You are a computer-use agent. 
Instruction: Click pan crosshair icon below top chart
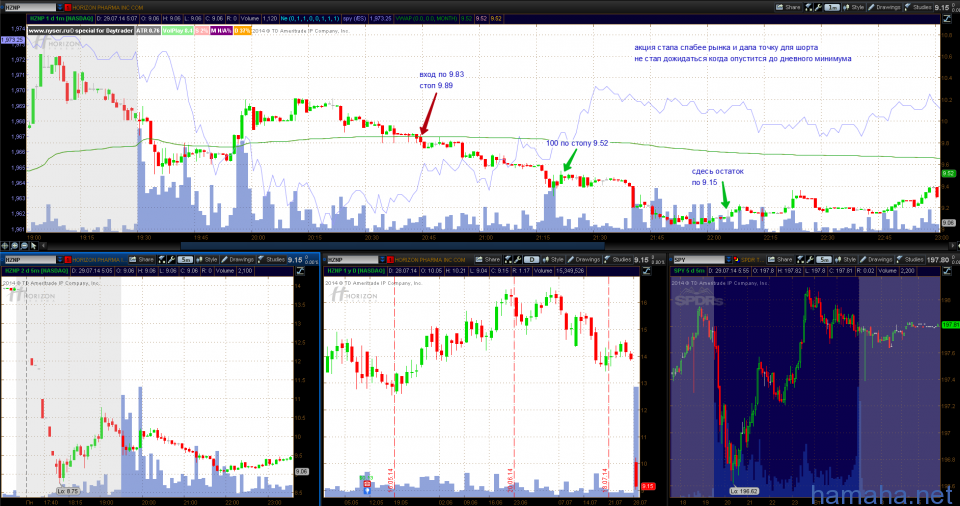pos(5,246)
